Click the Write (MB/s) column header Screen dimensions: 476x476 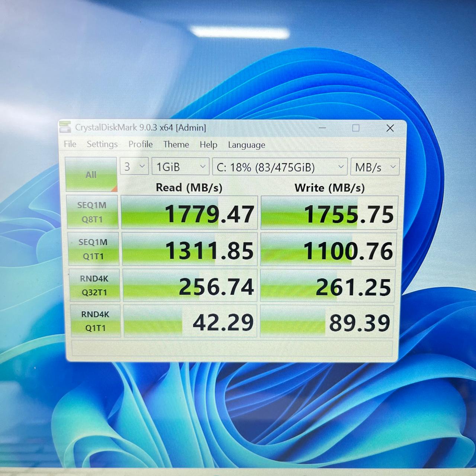coord(329,188)
